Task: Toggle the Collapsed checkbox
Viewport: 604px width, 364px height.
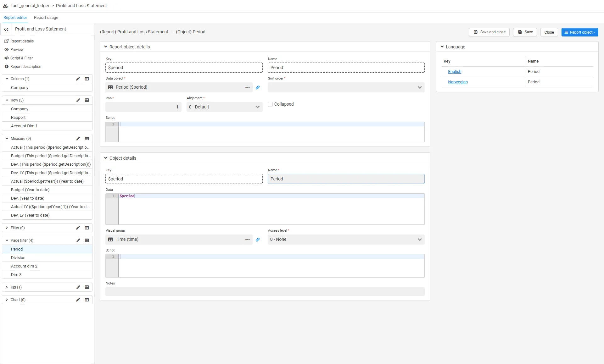Action: pyautogui.click(x=270, y=104)
